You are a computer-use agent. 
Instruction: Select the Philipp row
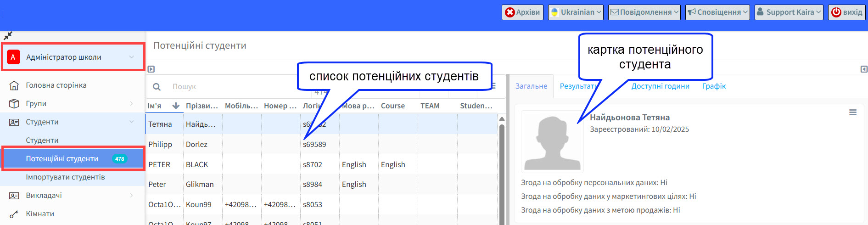coord(321,144)
